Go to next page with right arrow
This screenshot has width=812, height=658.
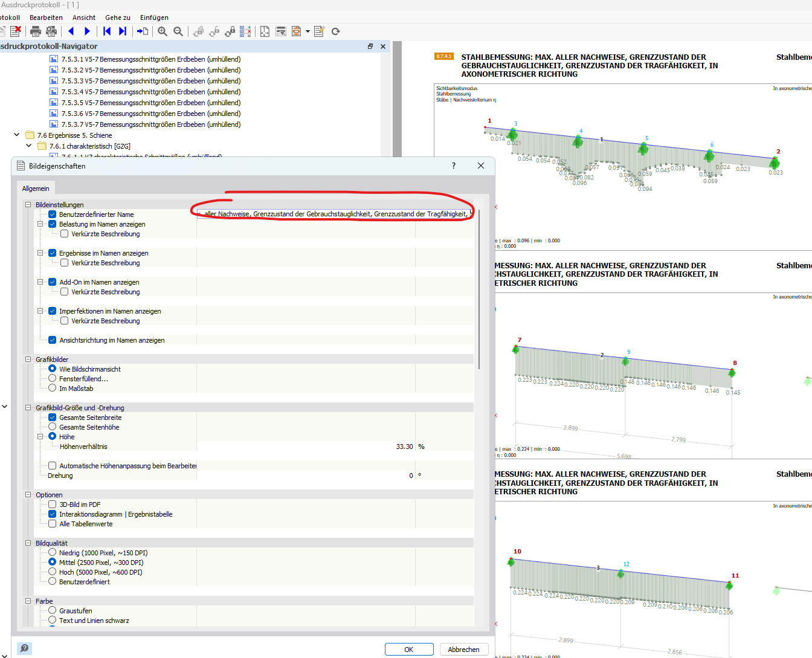88,31
